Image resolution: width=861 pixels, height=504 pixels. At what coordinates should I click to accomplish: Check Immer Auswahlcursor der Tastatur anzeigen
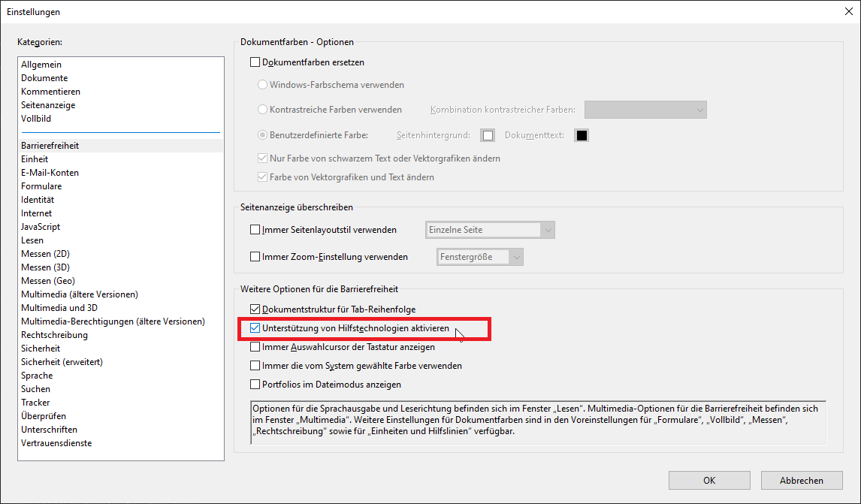click(255, 348)
